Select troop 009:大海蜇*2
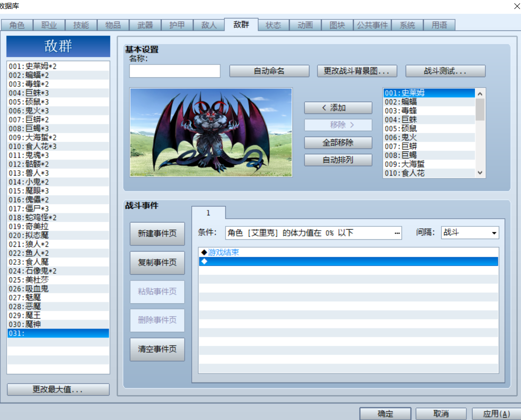521x420 pixels. 58,137
